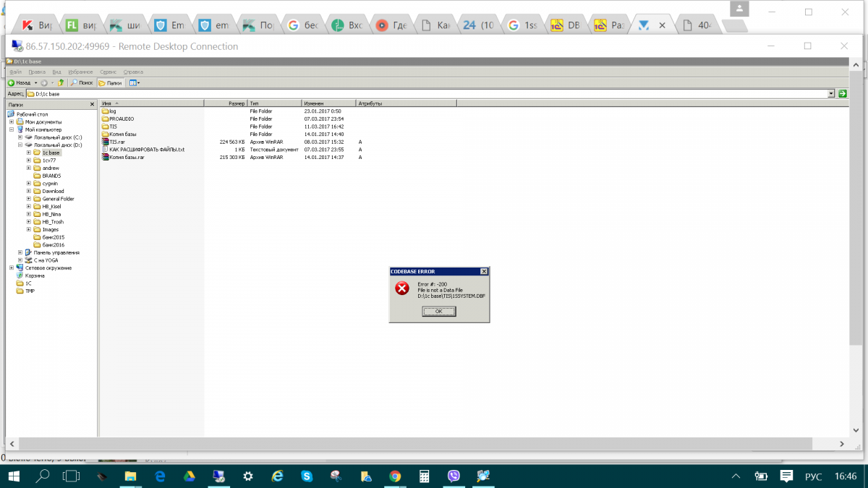Viewport: 868px width, 488px height.
Task: Open Viber from the taskbar
Action: (454, 476)
